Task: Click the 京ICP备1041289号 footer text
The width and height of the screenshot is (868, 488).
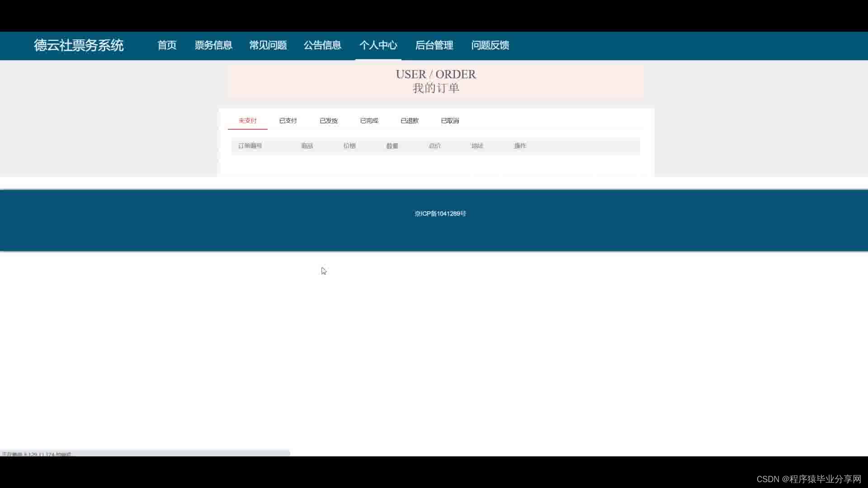Action: click(x=440, y=214)
